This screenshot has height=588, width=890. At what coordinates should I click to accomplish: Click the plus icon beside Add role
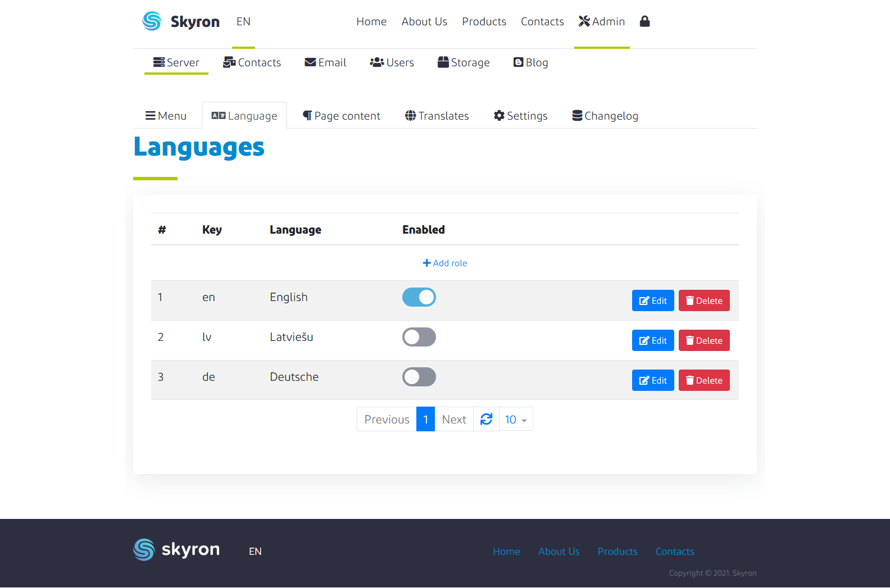point(426,263)
